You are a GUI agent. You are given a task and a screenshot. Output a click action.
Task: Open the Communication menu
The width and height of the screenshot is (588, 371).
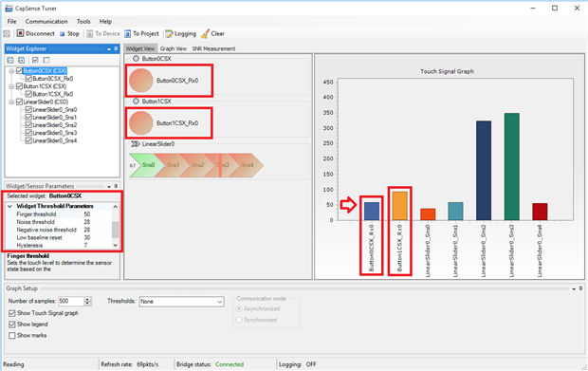[46, 22]
